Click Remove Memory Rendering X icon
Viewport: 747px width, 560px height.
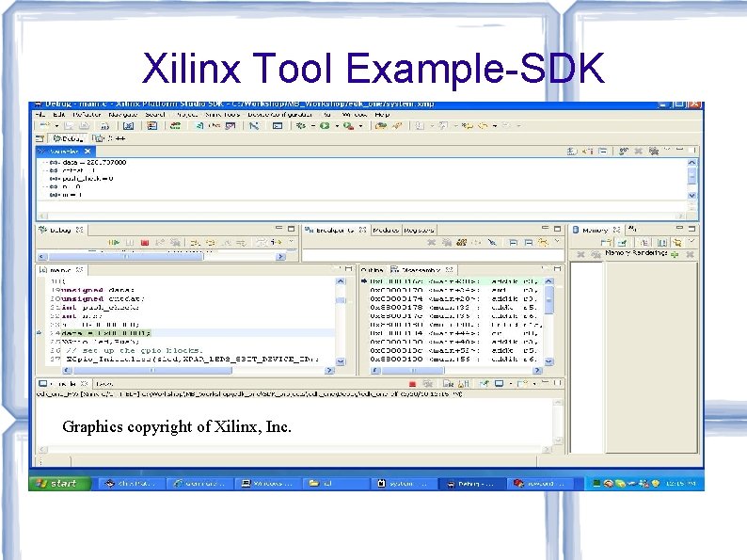pos(690,254)
